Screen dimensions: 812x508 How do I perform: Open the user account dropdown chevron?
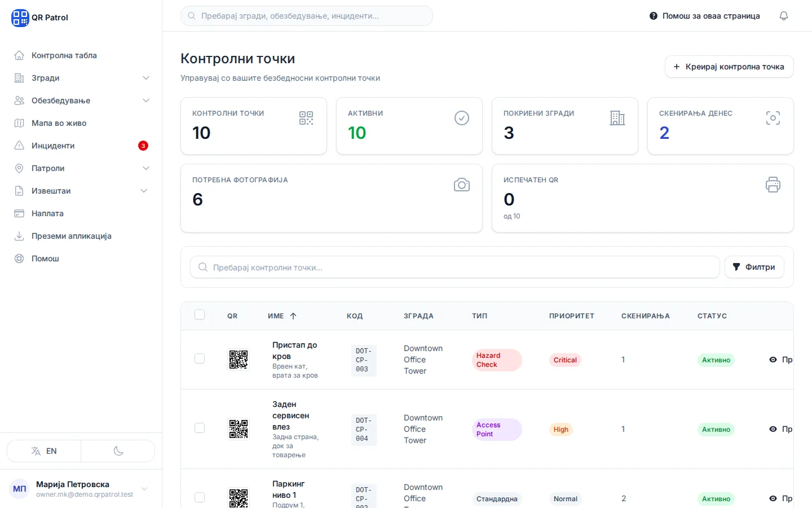(144, 489)
